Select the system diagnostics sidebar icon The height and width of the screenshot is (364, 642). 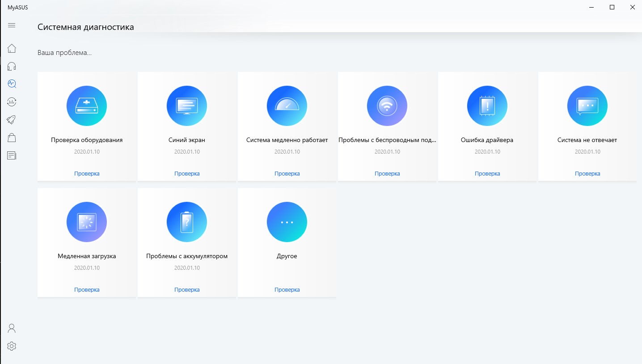[x=12, y=84]
